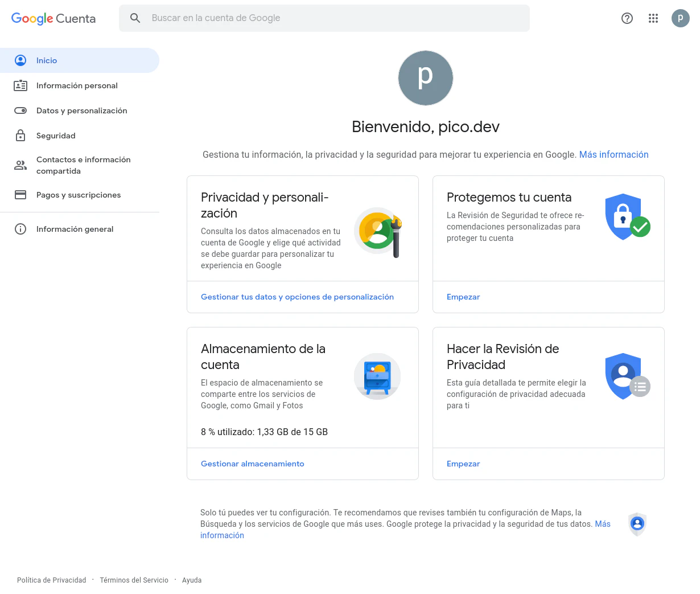Screen dimensions: 700x594
Task: Click Gestionar tus datos y opciones de personalización
Action: coord(297,297)
